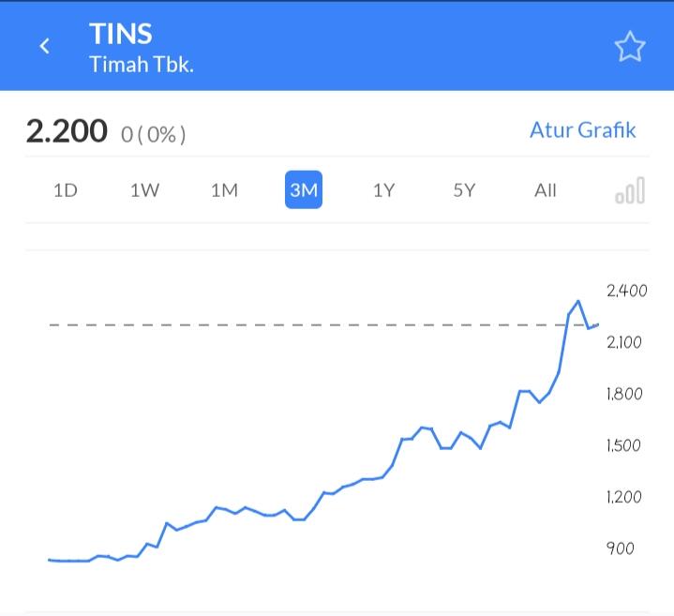Select the 1D time range
The image size is (674, 616).
(66, 190)
